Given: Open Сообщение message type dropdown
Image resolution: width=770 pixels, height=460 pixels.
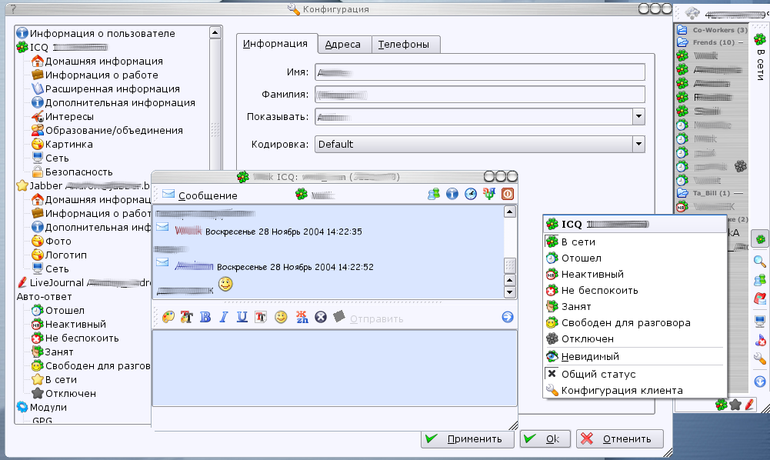Looking at the screenshot, I should point(200,195).
